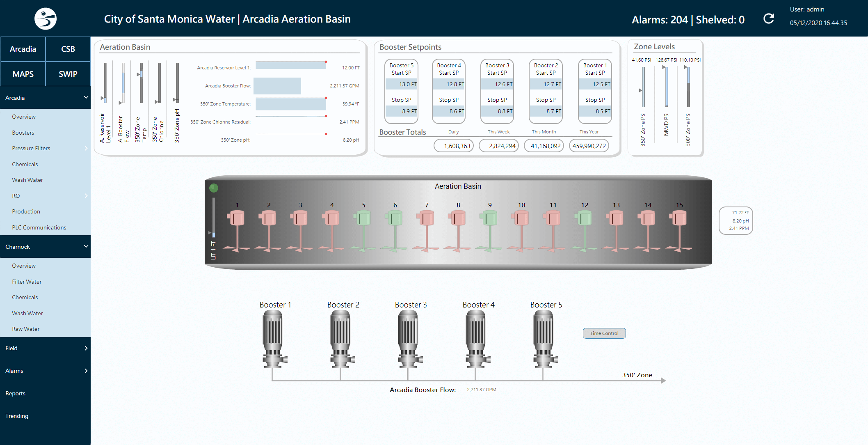Edit the Booster 3 Start SP value
This screenshot has height=445, width=868.
coord(497,84)
